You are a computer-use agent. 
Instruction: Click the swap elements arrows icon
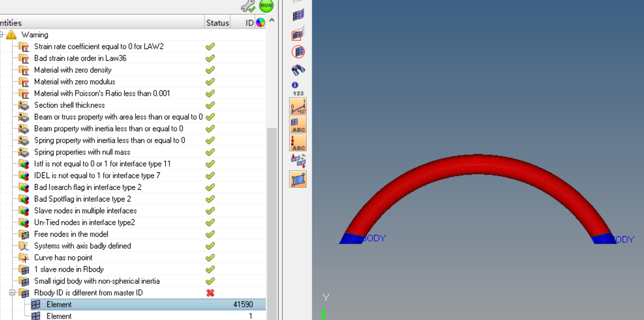coord(298,161)
